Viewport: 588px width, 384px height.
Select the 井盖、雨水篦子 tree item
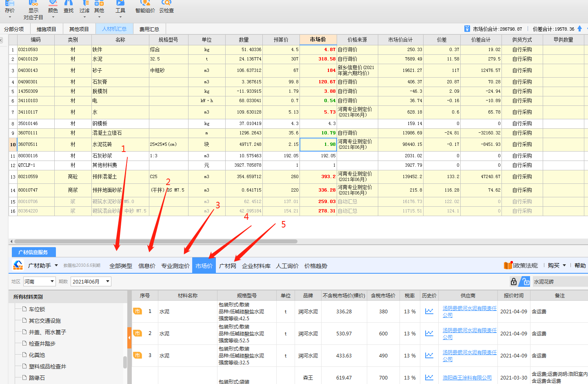click(47, 332)
